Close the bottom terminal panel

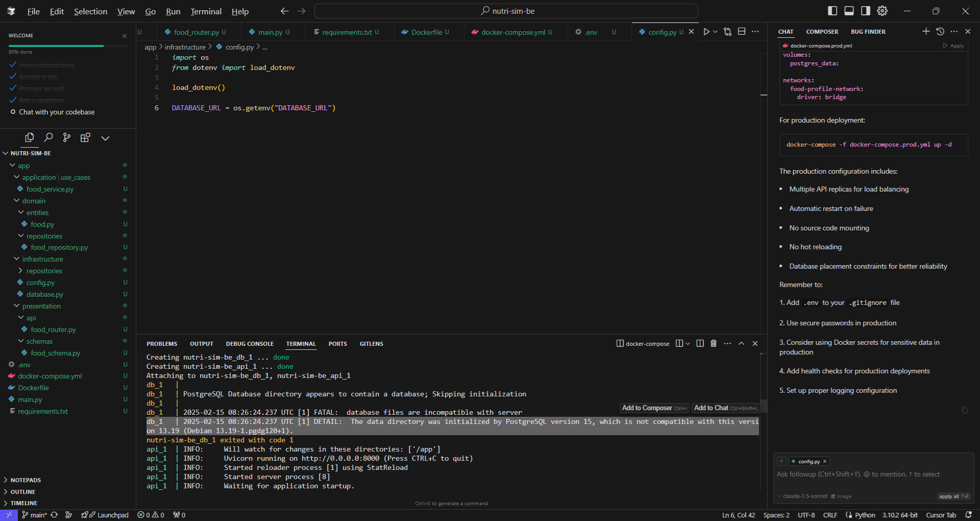(x=755, y=343)
